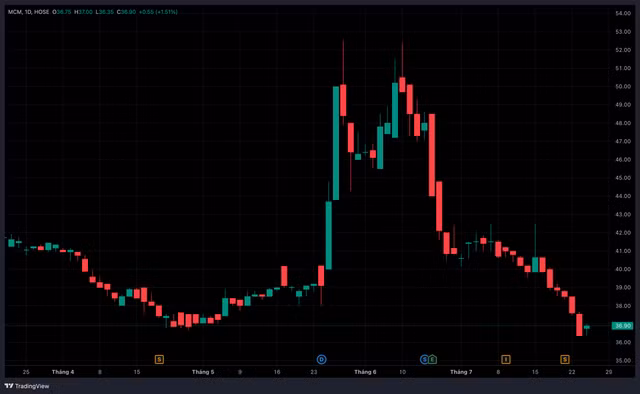Viewport: 640px width, 394px height.
Task: Open the orange S marker before Tháng 5
Action: (159, 359)
